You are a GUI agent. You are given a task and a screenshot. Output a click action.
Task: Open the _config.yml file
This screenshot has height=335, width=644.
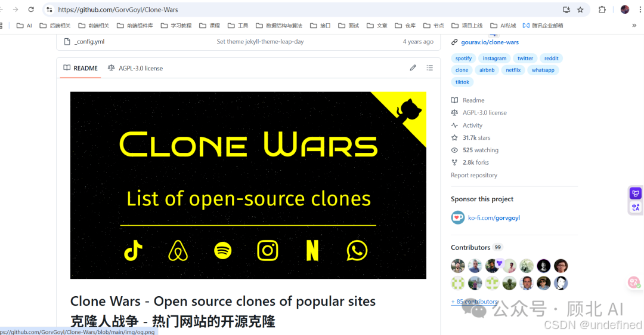coord(89,42)
